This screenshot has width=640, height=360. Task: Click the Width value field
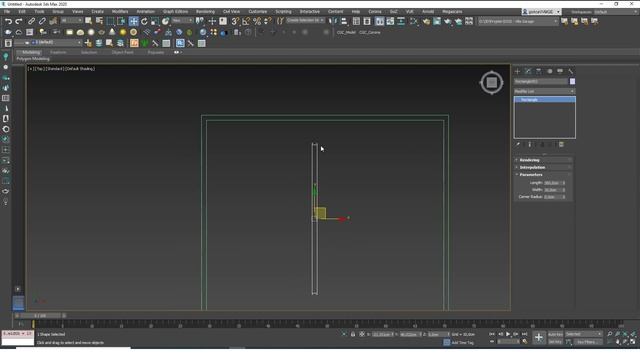click(553, 190)
